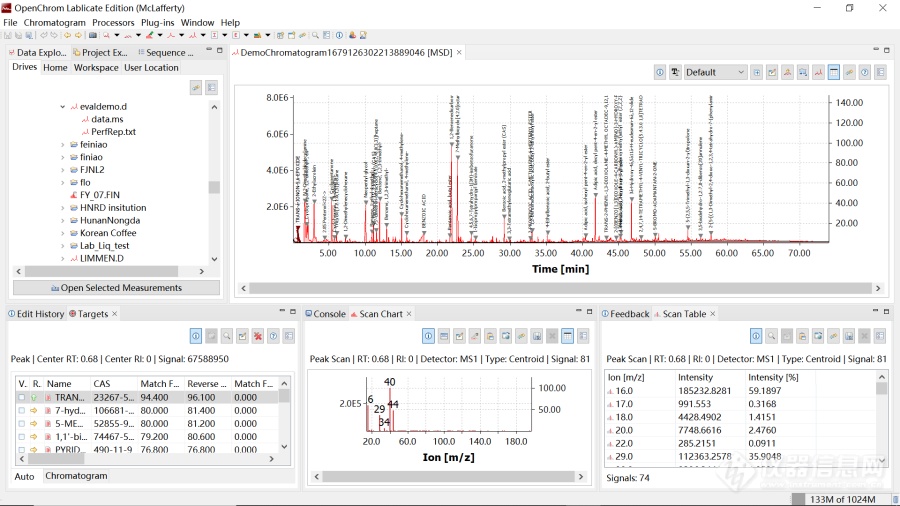Toggle the table view icon in chromatogram toolbar
The image size is (900, 506).
(834, 72)
